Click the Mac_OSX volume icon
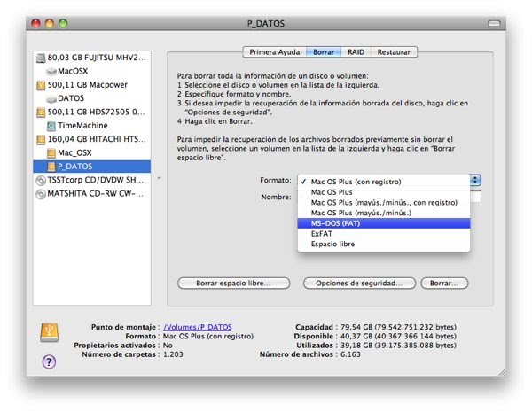The height and width of the screenshot is (412, 532). click(x=51, y=153)
